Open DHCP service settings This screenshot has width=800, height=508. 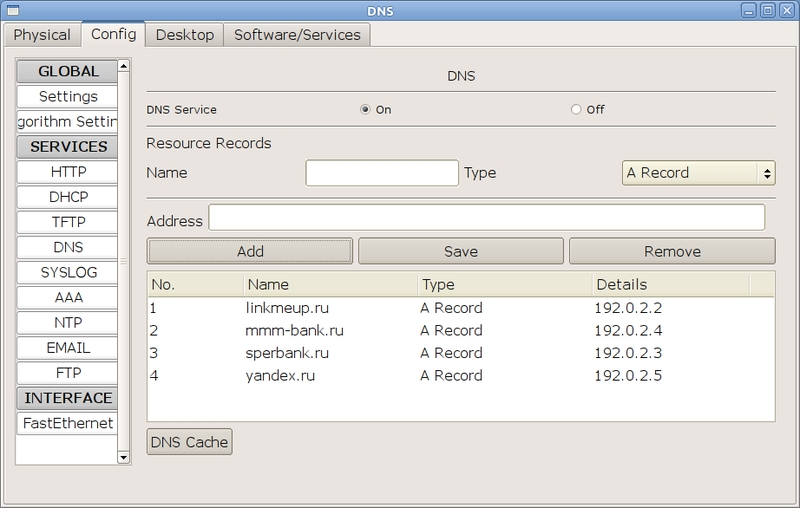[x=68, y=197]
